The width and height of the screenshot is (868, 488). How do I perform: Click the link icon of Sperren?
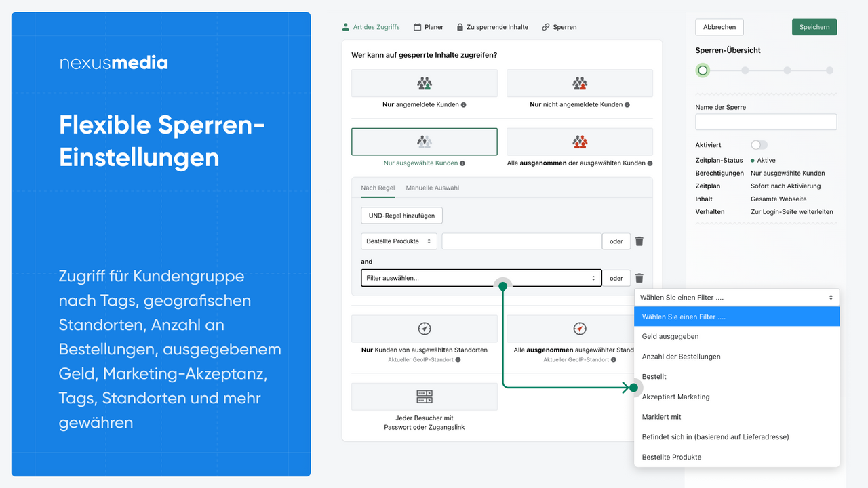[546, 27]
